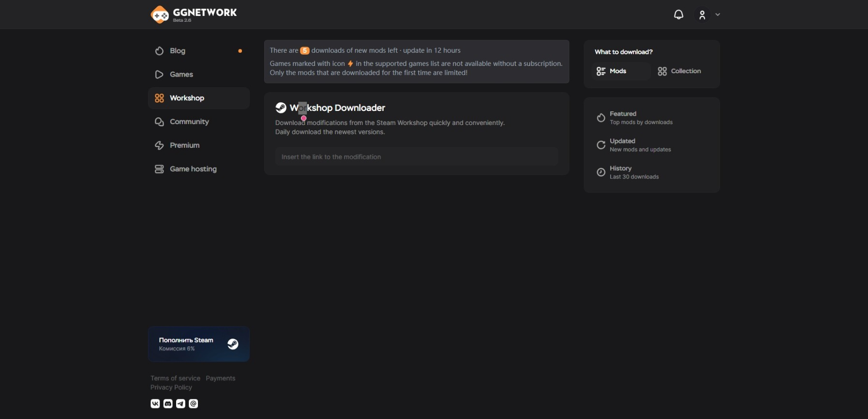Open the notifications bell
This screenshot has width=868, height=419.
coord(679,15)
